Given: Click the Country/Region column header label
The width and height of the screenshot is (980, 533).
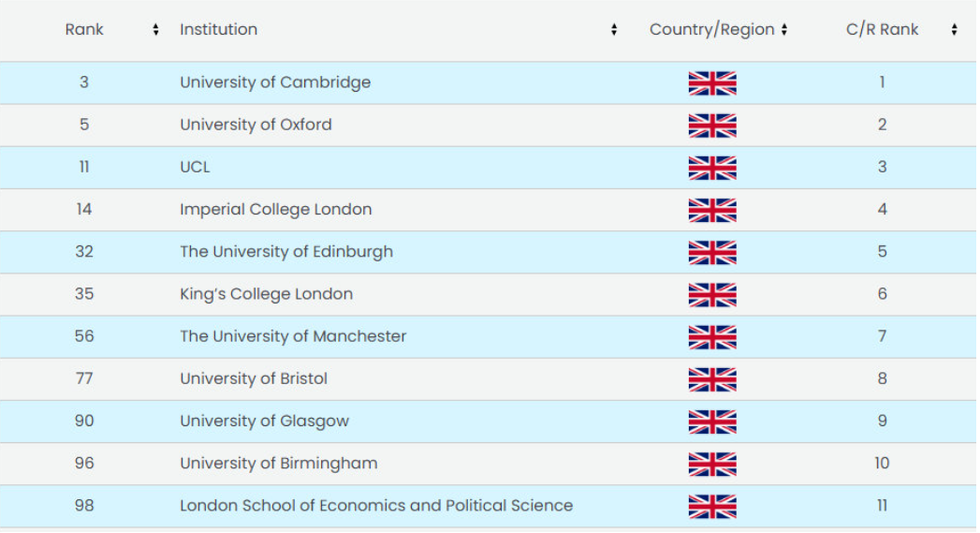Looking at the screenshot, I should point(711,29).
